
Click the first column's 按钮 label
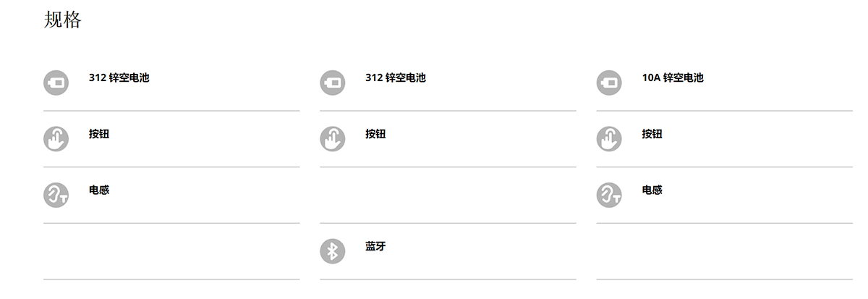[x=99, y=134]
